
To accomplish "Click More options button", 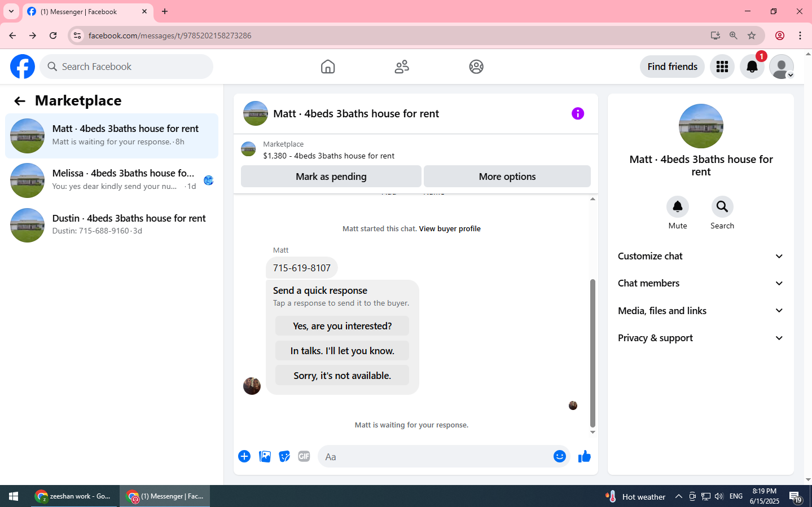I will (x=507, y=177).
